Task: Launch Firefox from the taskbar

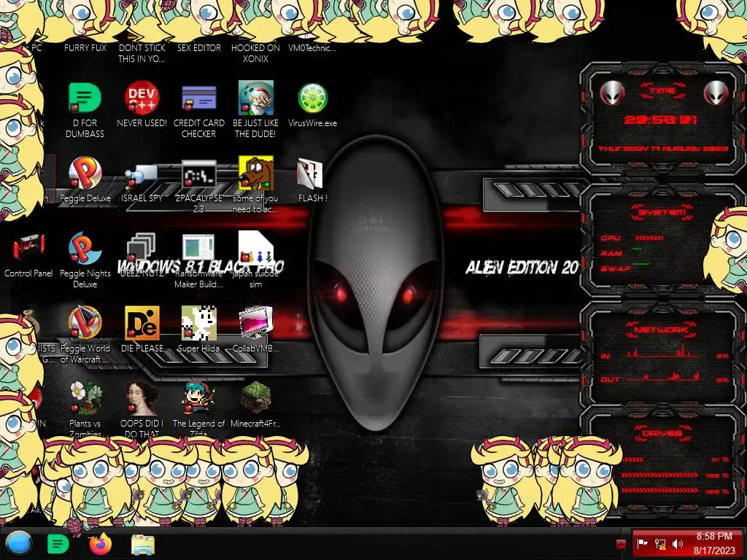Action: coord(100,544)
